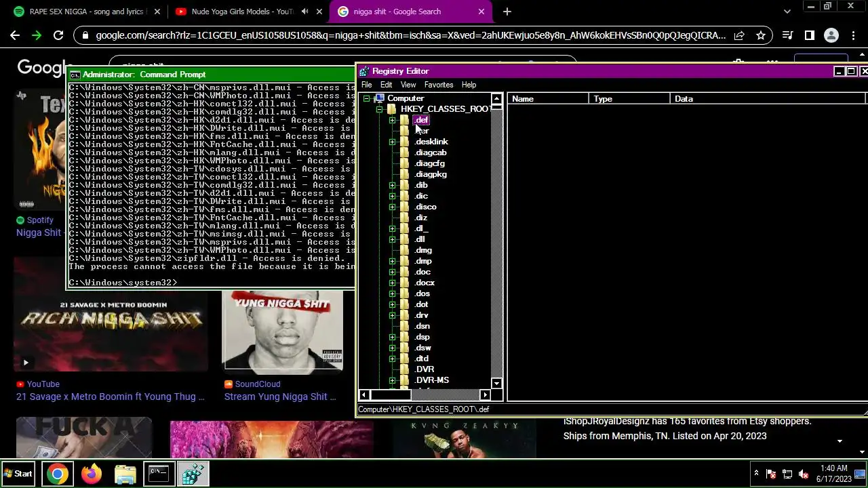
Task: Open the tab search chevron
Action: click(x=787, y=12)
